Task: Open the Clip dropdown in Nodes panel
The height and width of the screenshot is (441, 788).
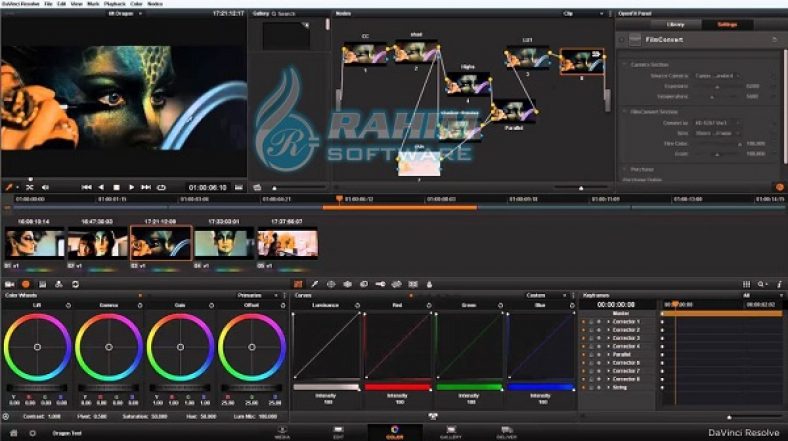Action: [583, 14]
